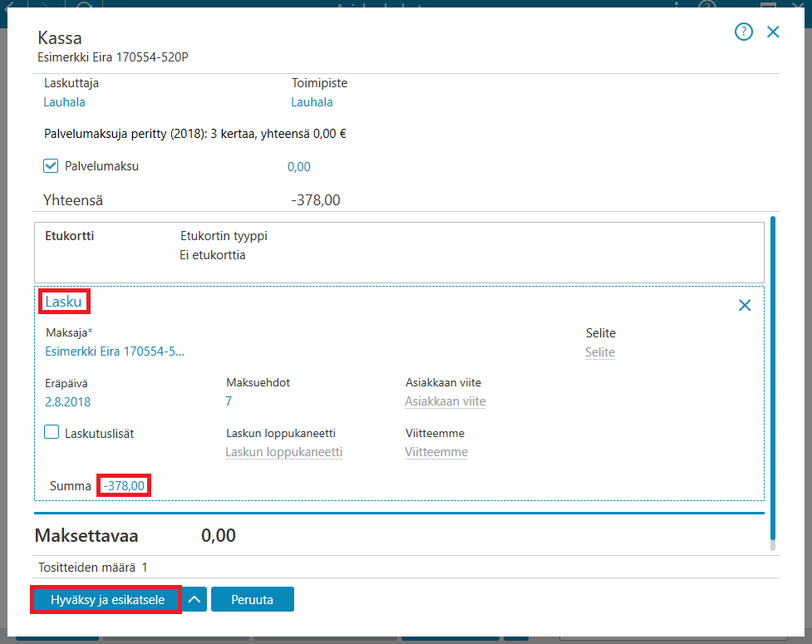
Task: Close the Kassa dialog with the X
Action: 773,32
